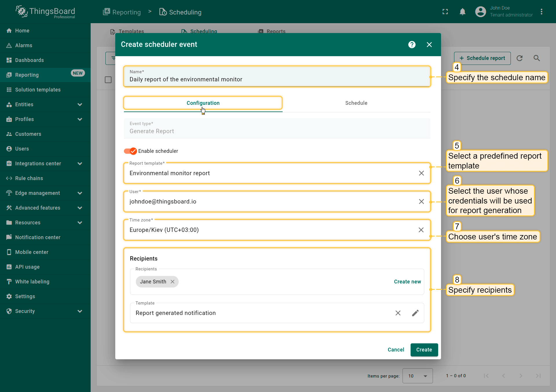The width and height of the screenshot is (556, 392).
Task: Check the select-all table checkbox
Action: (108, 80)
